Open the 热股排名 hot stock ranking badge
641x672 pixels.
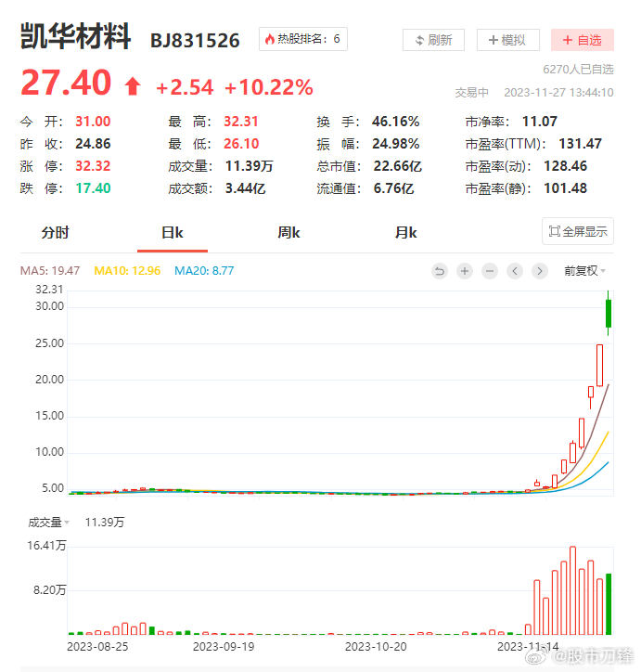tap(303, 39)
